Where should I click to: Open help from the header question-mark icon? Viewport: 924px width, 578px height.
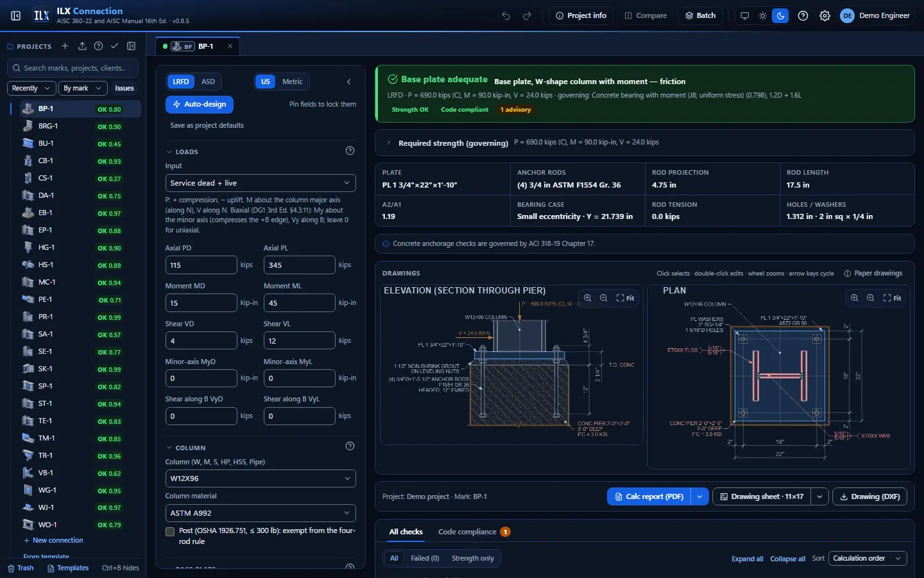coord(803,15)
